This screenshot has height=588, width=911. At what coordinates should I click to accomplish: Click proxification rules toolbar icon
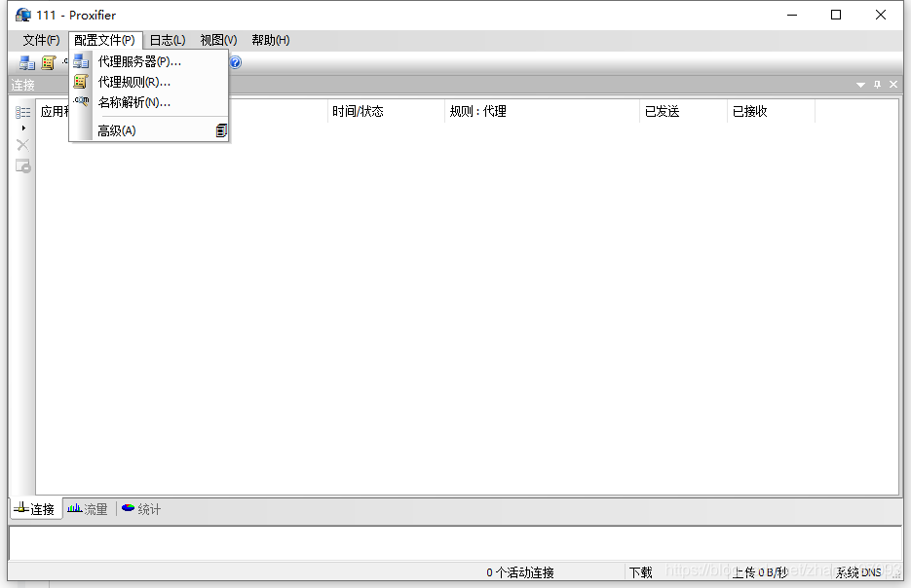point(48,62)
